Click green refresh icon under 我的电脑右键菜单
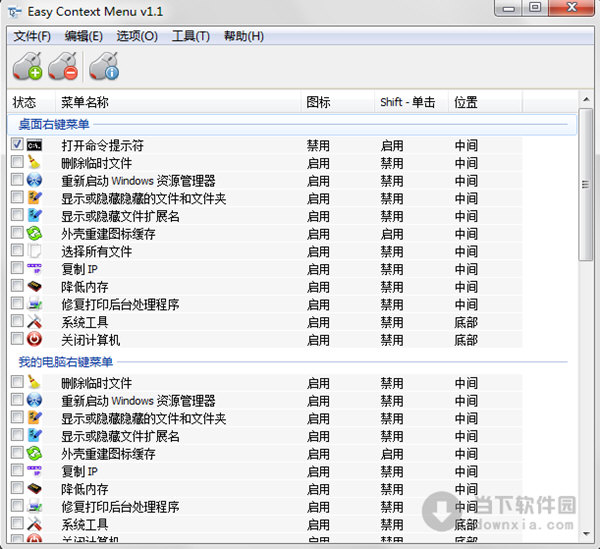 point(34,453)
